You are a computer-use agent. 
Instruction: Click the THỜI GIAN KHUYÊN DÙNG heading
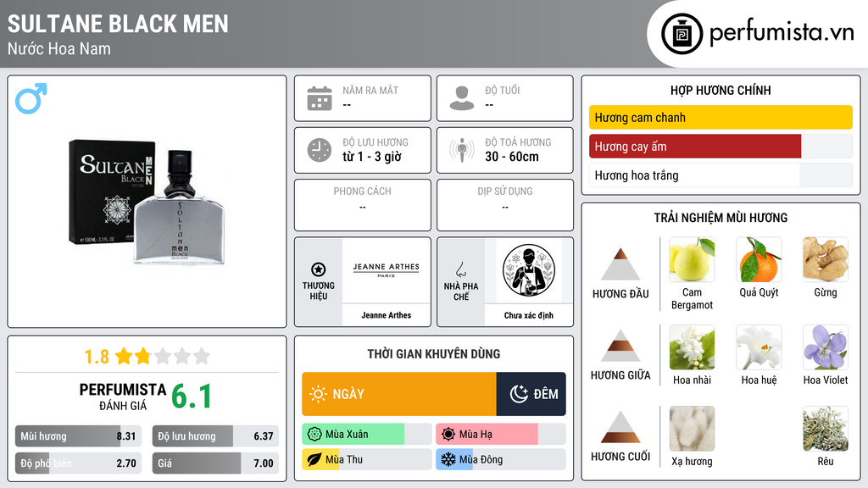434,353
